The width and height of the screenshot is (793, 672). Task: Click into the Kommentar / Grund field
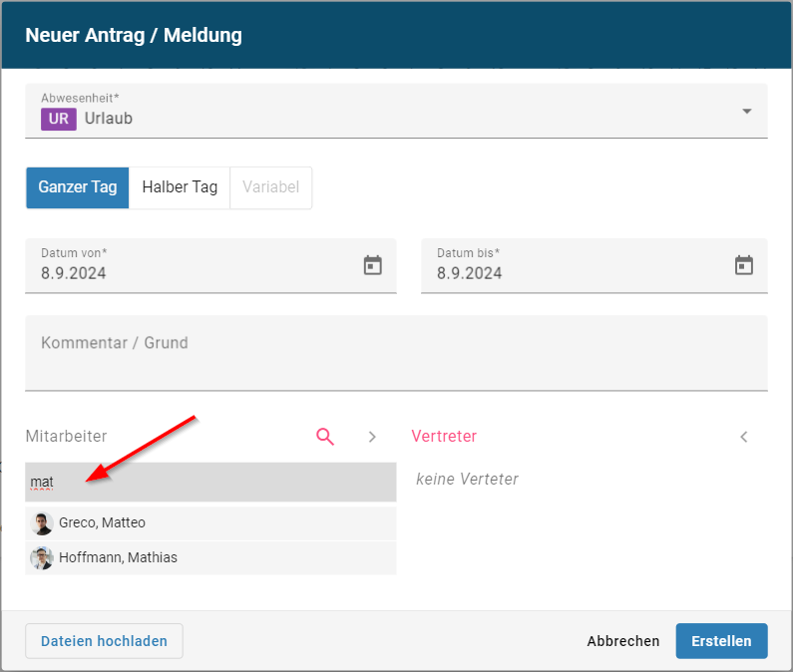pyautogui.click(x=396, y=353)
